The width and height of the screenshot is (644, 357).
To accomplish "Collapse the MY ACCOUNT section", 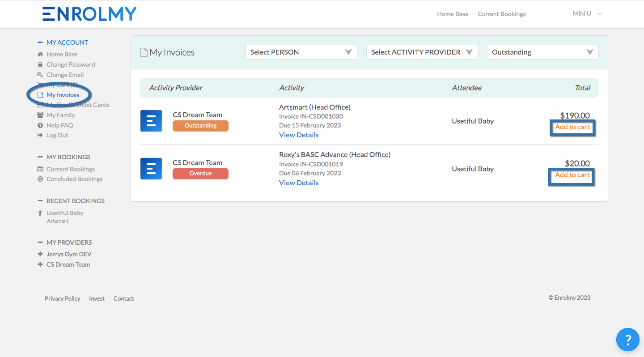I will 40,42.
